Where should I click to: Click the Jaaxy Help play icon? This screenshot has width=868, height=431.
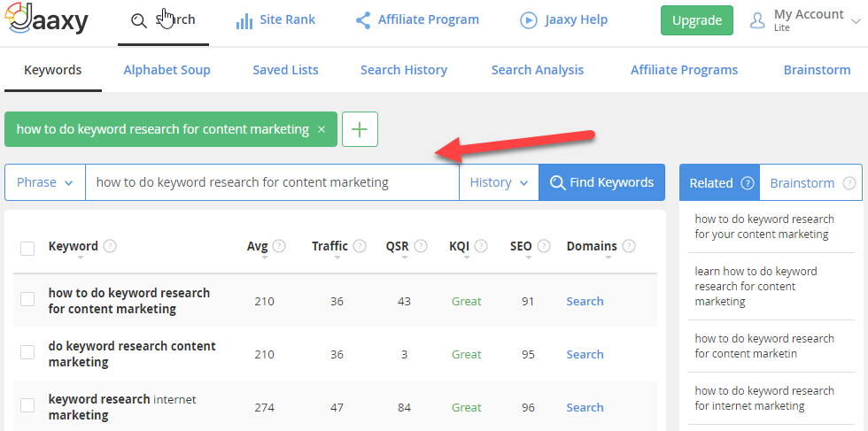click(x=529, y=20)
